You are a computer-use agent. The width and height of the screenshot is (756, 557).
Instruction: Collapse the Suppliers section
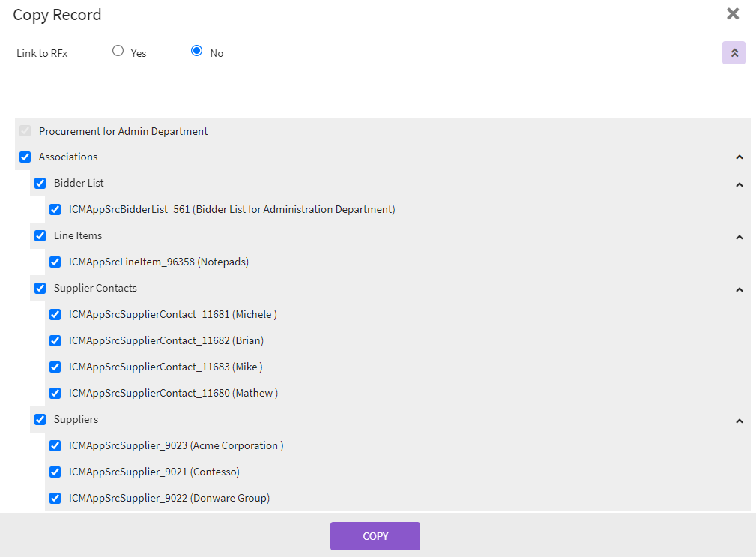(739, 421)
